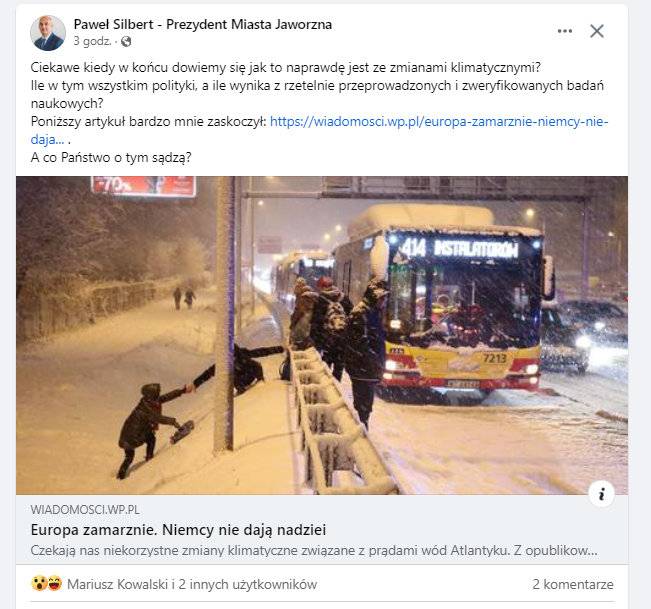
Task: Click post text starting 'Ciekawe kiedy w końcu'
Action: pos(286,67)
